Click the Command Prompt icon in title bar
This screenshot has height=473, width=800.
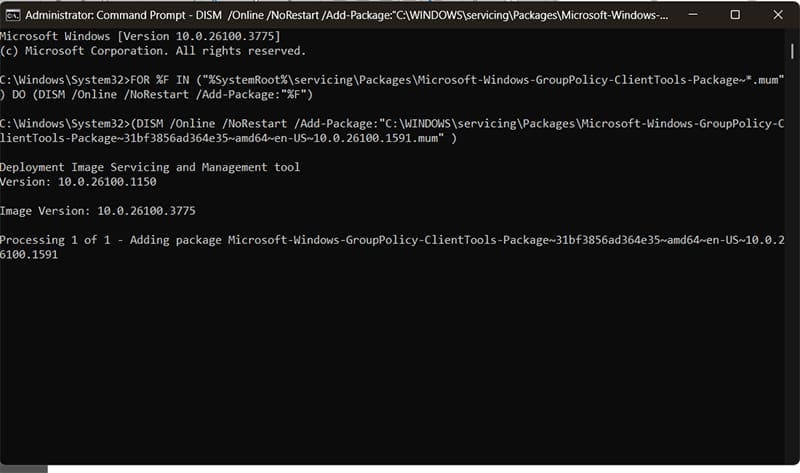12,15
